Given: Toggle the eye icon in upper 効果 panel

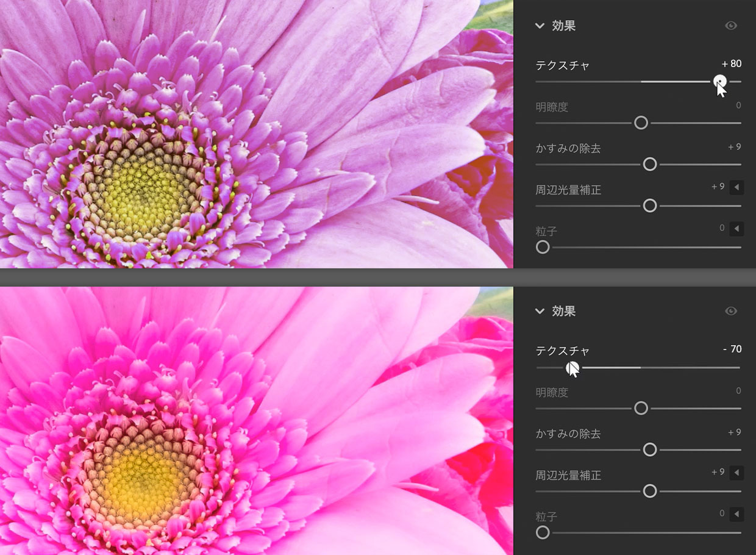Looking at the screenshot, I should [x=731, y=26].
